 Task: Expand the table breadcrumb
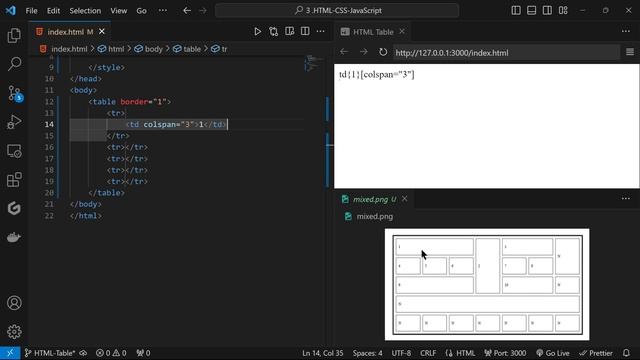[x=187, y=49]
